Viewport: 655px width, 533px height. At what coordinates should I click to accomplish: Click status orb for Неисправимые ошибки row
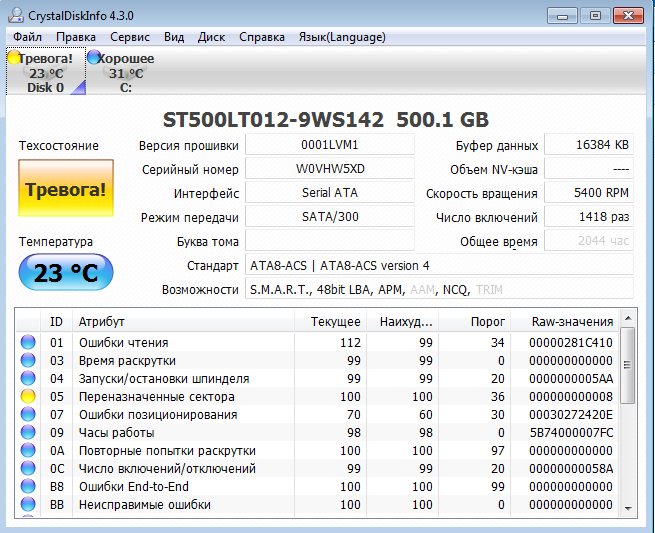[28, 504]
